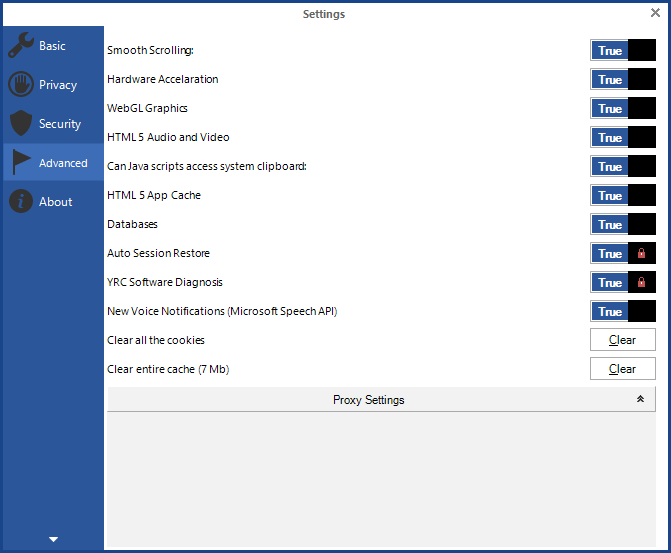Toggle YRC Software Diagnosis switch
671x553 pixels.
tap(623, 282)
